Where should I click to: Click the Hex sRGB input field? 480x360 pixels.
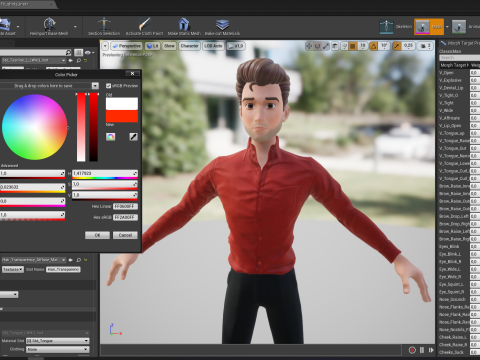125,217
